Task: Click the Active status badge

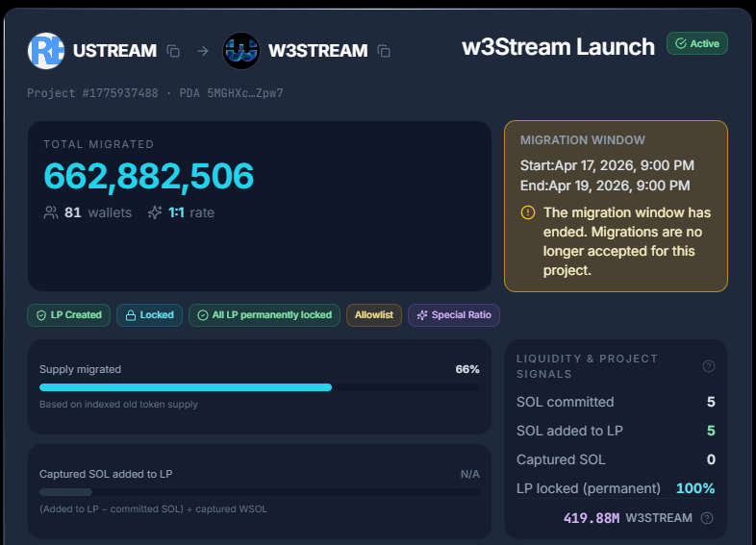Action: 697,43
